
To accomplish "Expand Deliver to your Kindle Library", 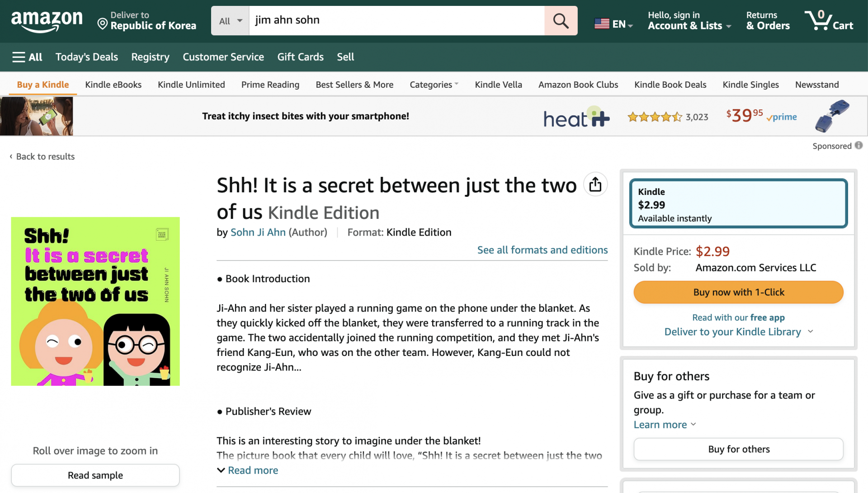I will pos(738,332).
